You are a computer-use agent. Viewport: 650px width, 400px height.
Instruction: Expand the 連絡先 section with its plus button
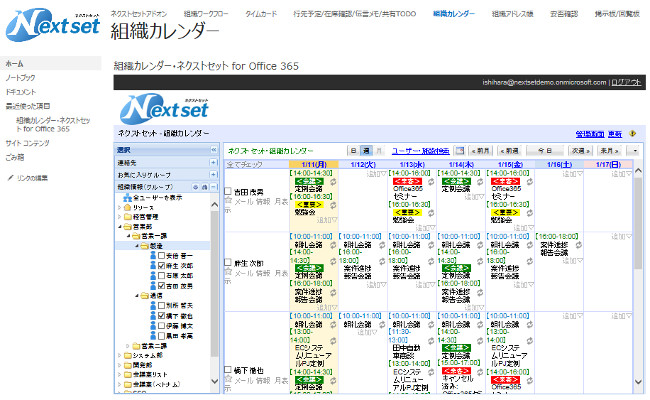click(x=214, y=162)
